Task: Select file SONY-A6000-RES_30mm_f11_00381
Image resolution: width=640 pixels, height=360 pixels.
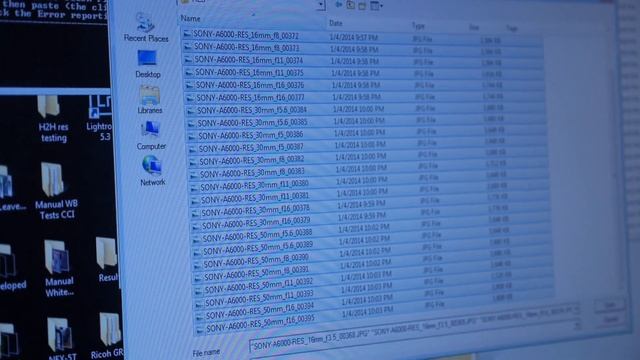Action: tap(256, 198)
